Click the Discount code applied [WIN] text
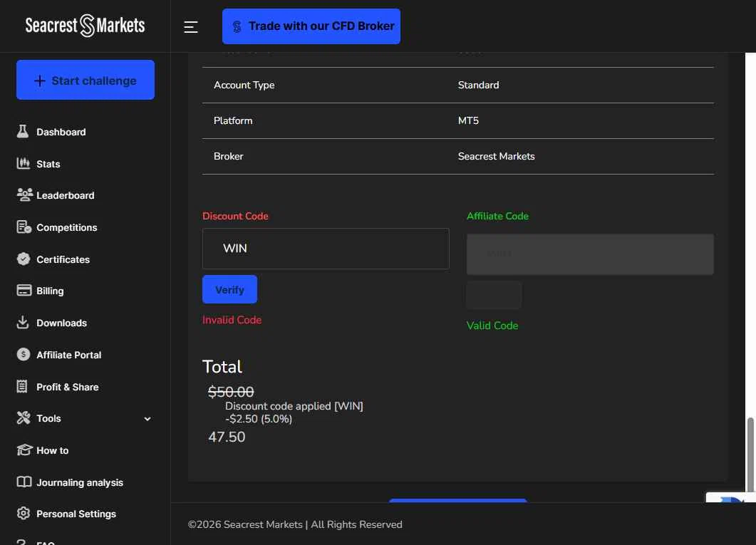This screenshot has height=545, width=756. (294, 406)
